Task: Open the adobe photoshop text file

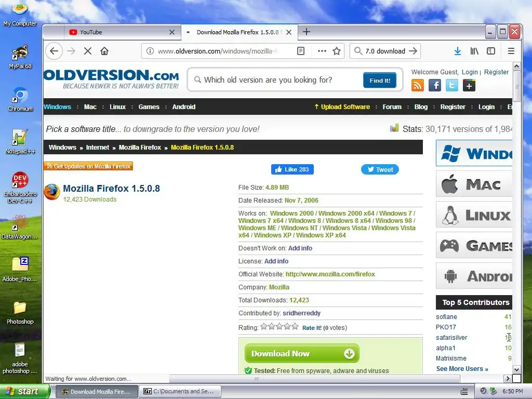Action: coord(20,358)
